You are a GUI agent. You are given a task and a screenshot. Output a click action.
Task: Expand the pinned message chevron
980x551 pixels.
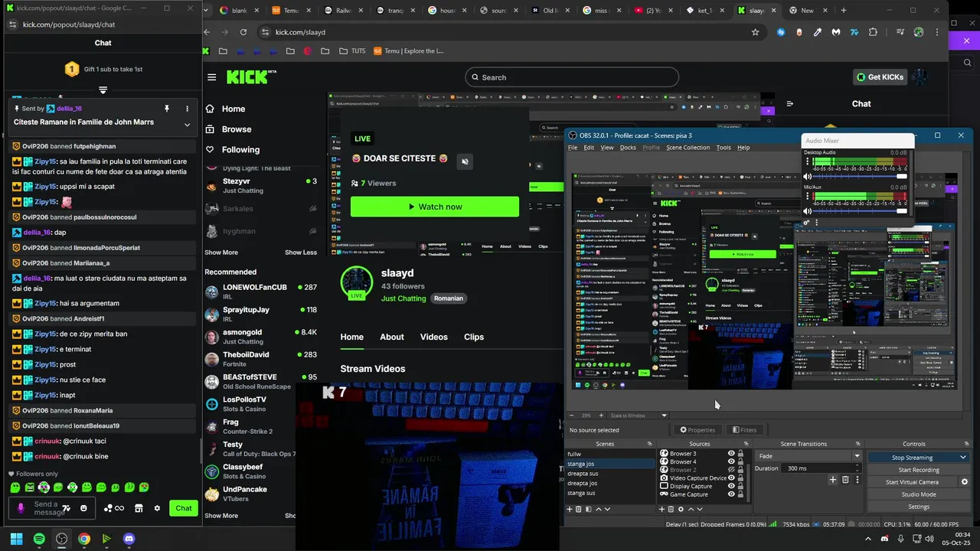click(x=187, y=125)
